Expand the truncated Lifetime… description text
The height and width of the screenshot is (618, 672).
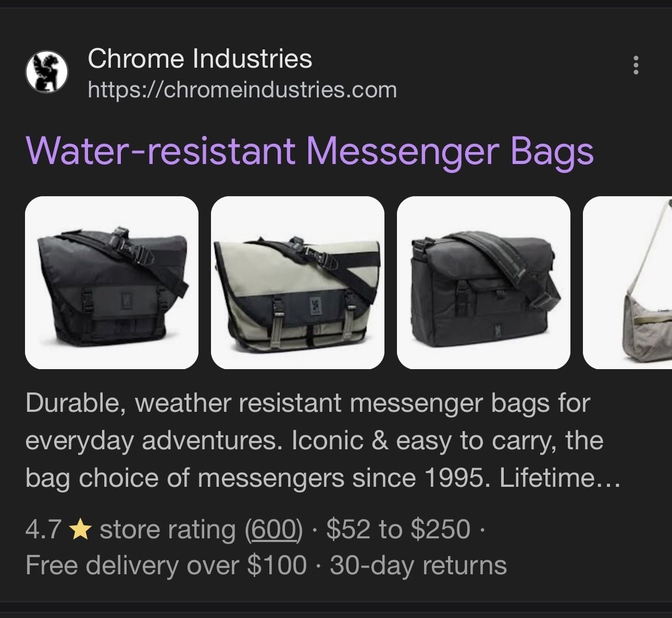pos(560,478)
